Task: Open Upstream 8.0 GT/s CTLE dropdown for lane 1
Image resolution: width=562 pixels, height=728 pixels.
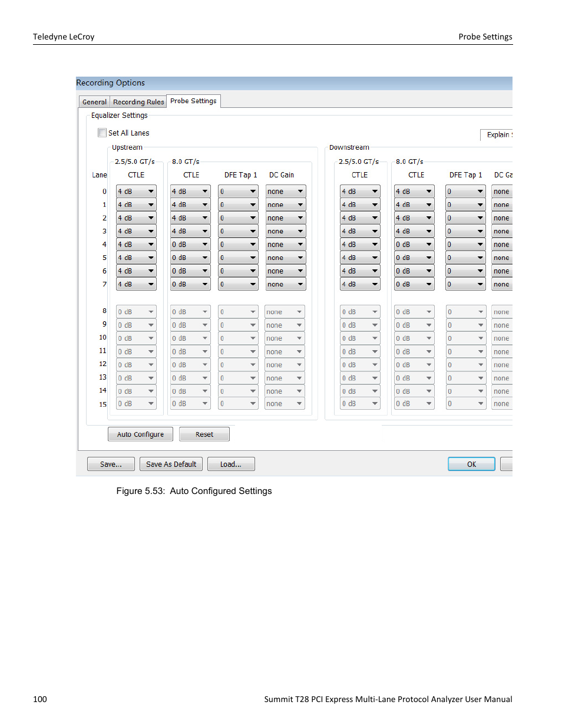Action: pos(190,205)
